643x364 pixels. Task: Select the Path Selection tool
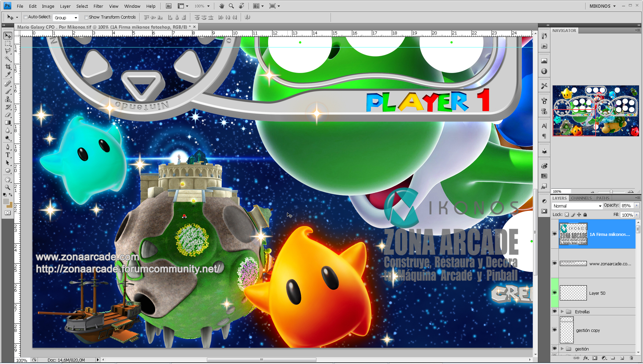coord(8,163)
